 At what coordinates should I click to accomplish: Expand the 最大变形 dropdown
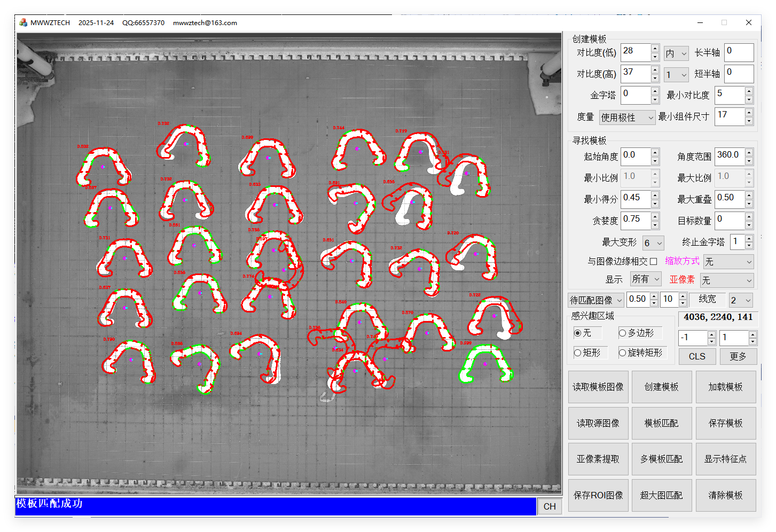click(x=653, y=243)
